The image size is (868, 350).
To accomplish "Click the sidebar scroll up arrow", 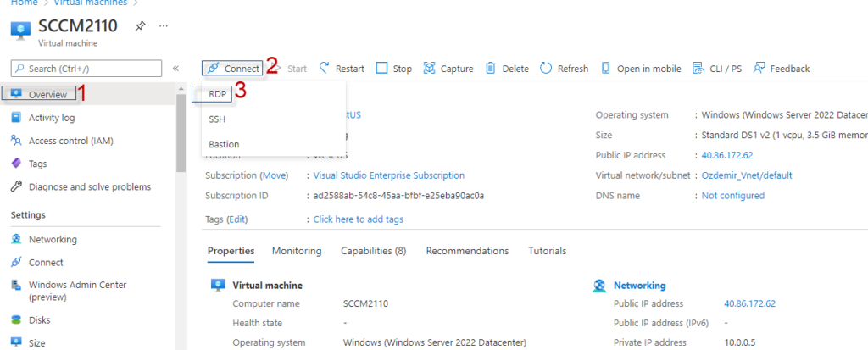I will 181,89.
